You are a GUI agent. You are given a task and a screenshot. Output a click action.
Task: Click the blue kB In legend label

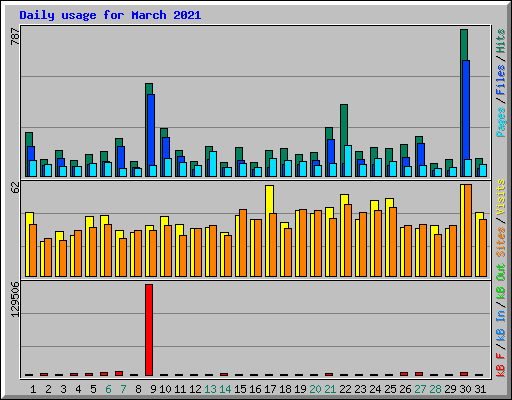(501, 325)
